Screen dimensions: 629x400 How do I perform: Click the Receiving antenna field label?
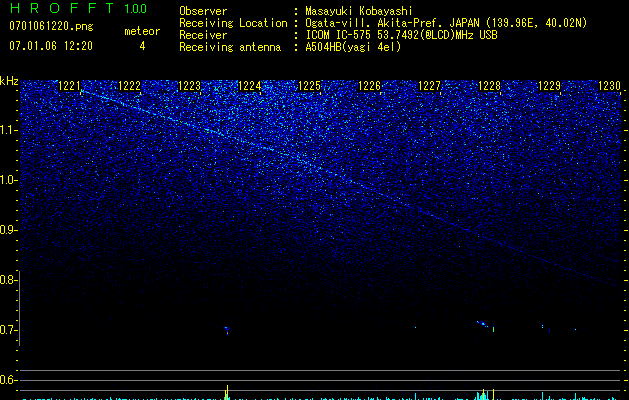[230, 47]
